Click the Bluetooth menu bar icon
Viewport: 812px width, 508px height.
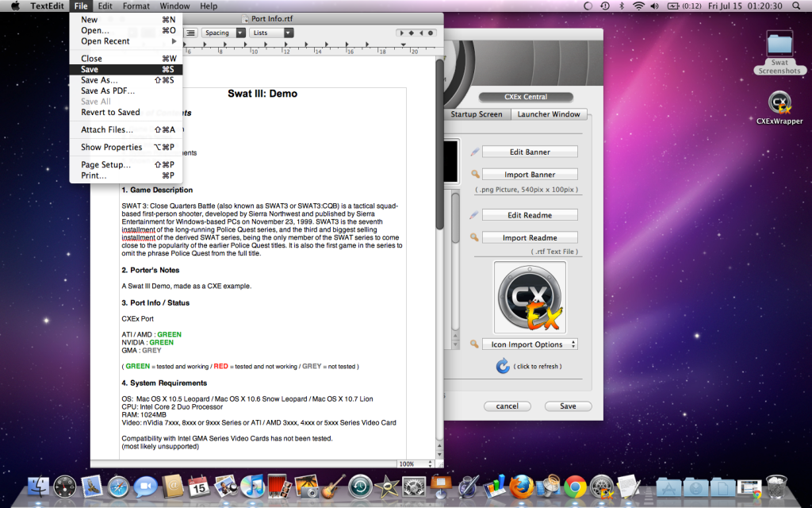[x=622, y=6]
